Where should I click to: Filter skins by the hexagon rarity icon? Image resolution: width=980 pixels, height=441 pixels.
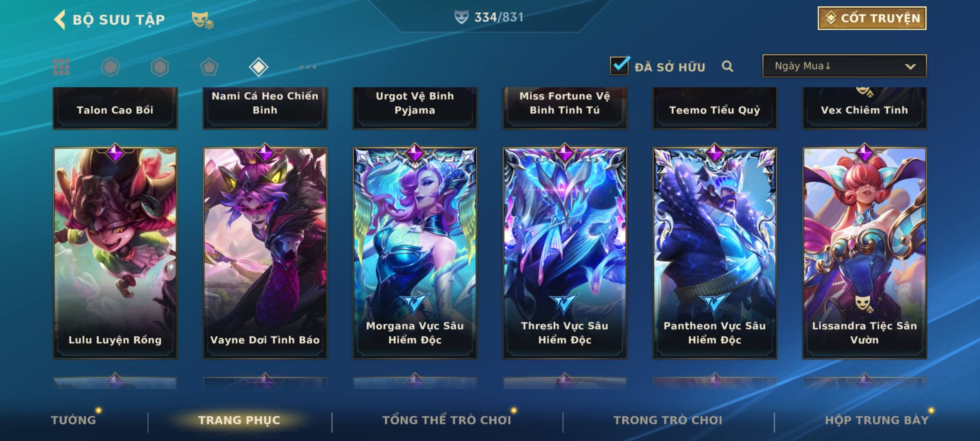[160, 67]
